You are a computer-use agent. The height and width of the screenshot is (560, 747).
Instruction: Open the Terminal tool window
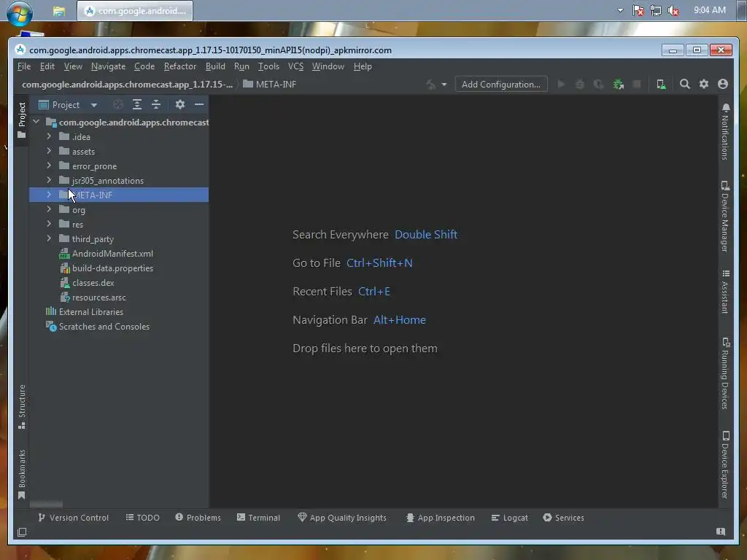point(258,518)
